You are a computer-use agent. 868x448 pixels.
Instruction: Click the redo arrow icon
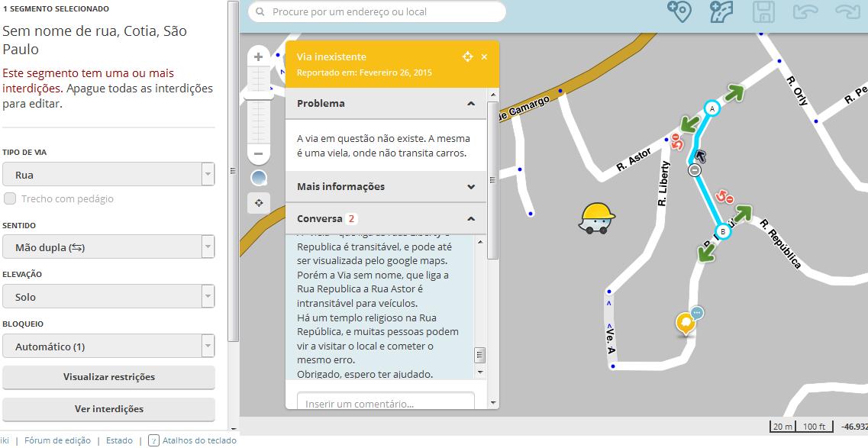coord(847,11)
